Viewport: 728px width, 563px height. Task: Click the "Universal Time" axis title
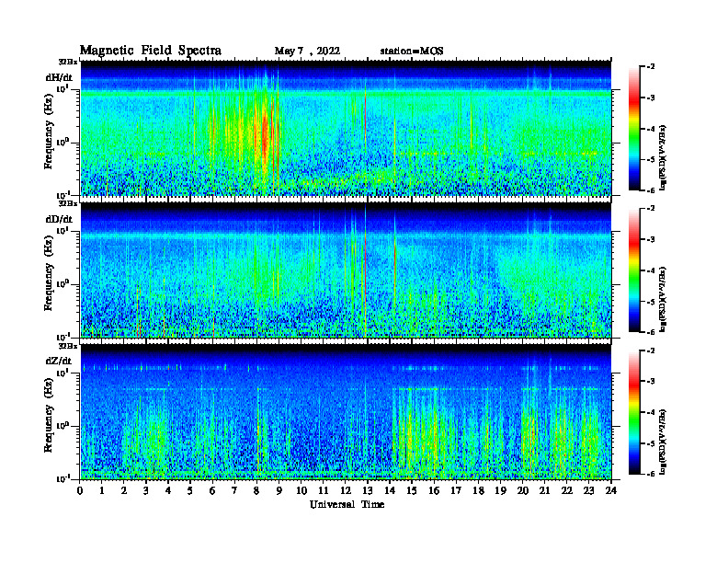pyautogui.click(x=347, y=504)
